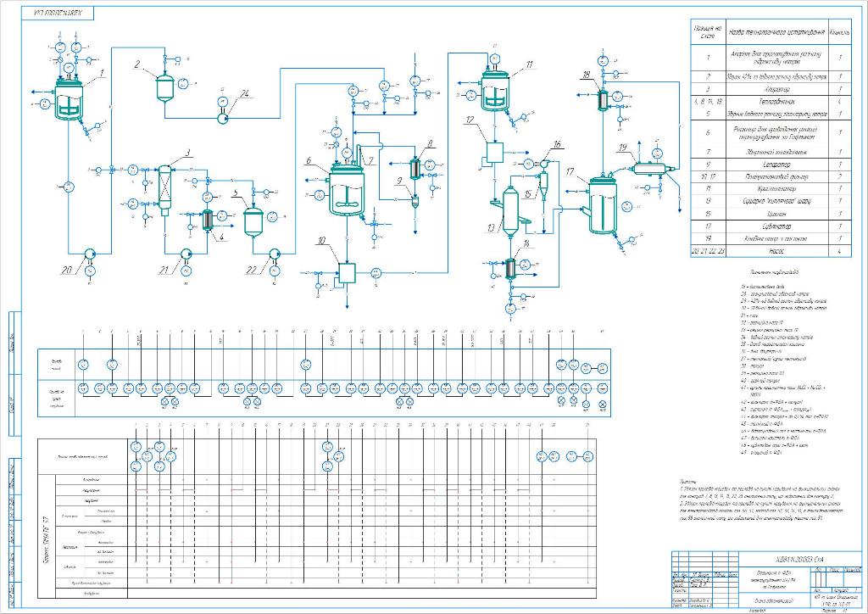
Task: Select the mirrored drawing code stamp at the sheet's corner
Action: (x=58, y=13)
